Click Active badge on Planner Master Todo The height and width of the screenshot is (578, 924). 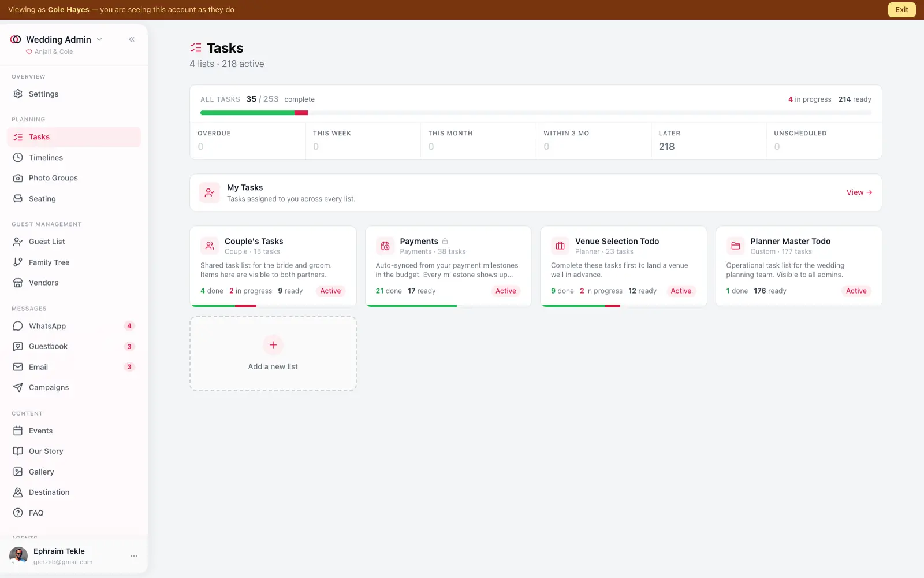pos(856,291)
